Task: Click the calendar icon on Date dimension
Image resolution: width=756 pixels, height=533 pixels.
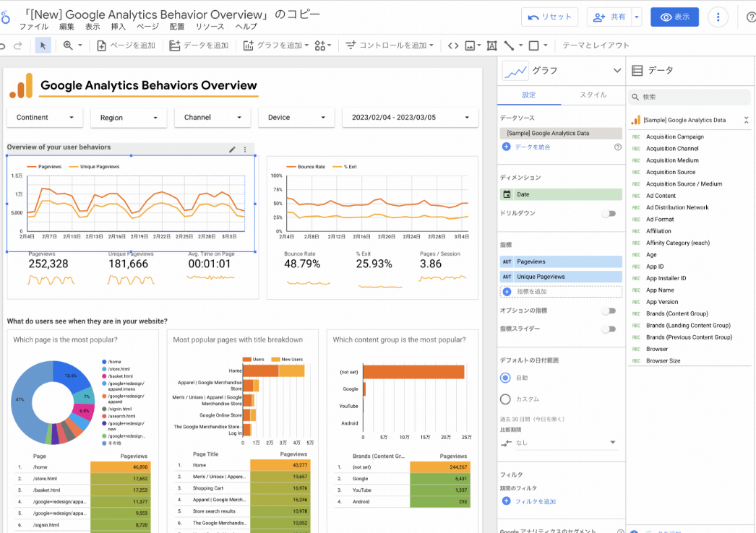Action: [507, 194]
